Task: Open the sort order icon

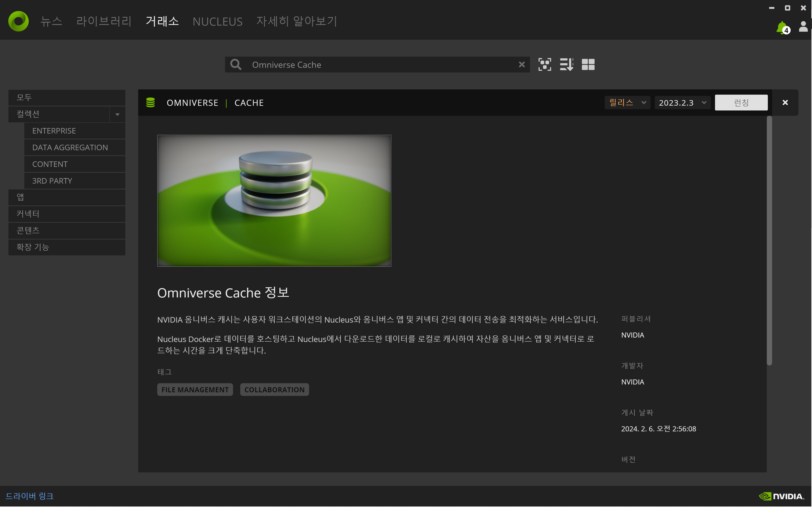Action: tap(566, 65)
